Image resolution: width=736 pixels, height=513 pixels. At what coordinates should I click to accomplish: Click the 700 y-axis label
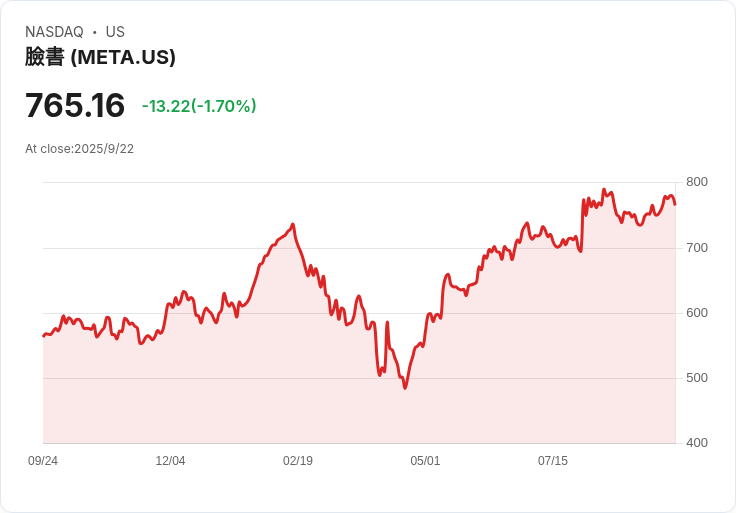point(697,248)
